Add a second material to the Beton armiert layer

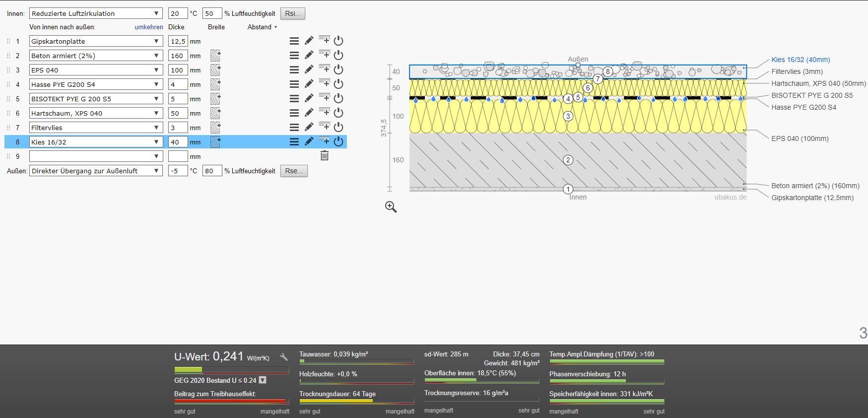tap(215, 56)
